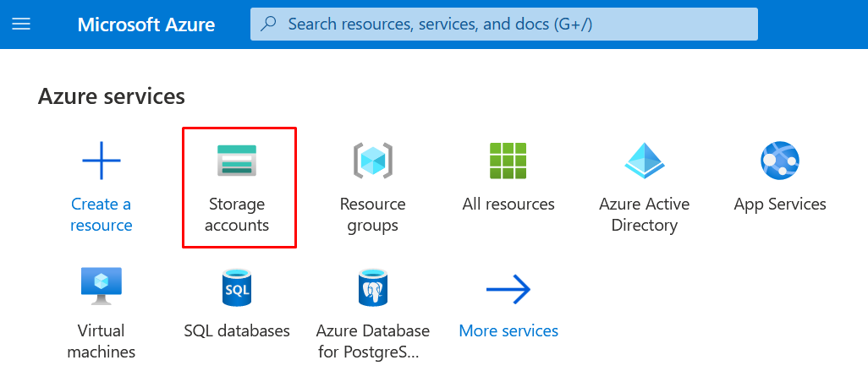Open the Azure Active Directory icon
Screen dimensions: 868x382
[x=645, y=160]
